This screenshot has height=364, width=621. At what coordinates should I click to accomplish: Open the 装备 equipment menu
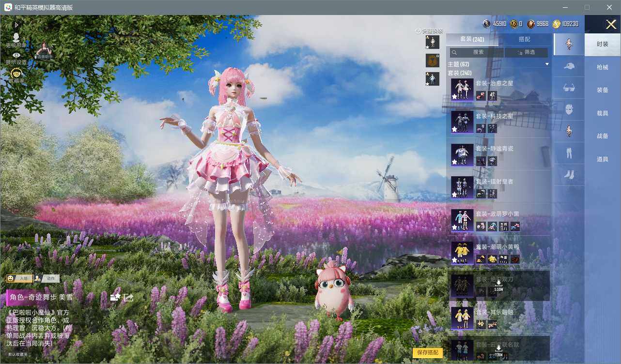603,90
